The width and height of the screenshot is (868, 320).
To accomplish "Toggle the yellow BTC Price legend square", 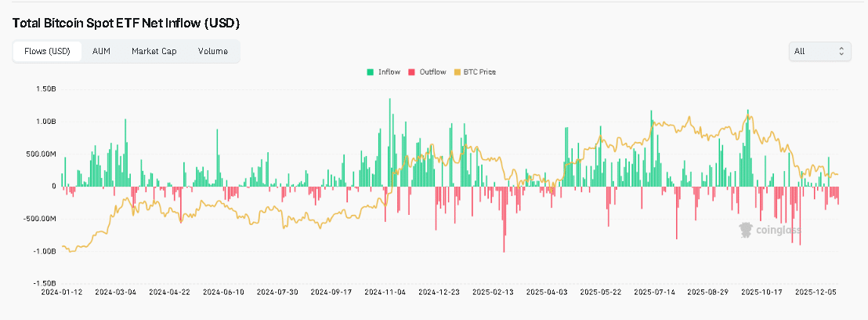I will [458, 72].
